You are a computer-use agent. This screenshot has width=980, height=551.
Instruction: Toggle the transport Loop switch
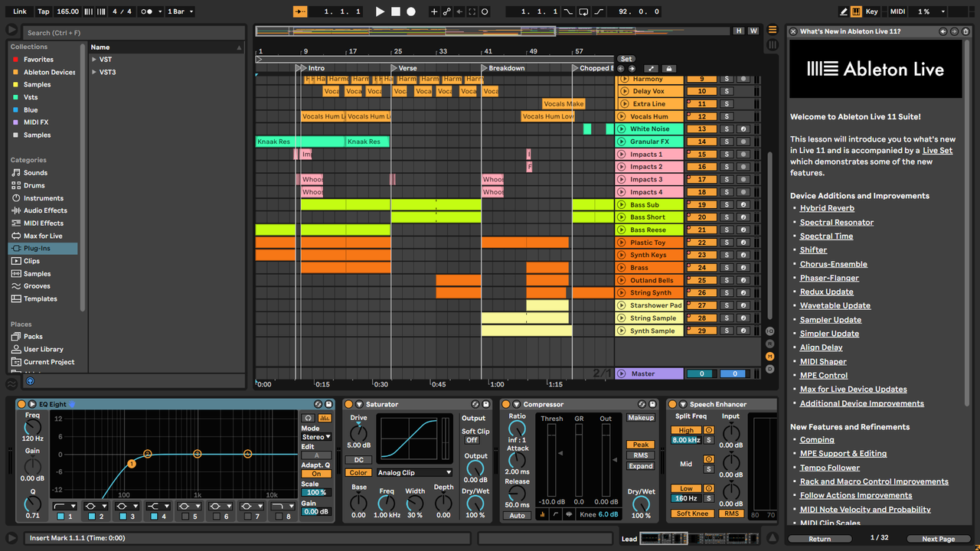pyautogui.click(x=583, y=11)
